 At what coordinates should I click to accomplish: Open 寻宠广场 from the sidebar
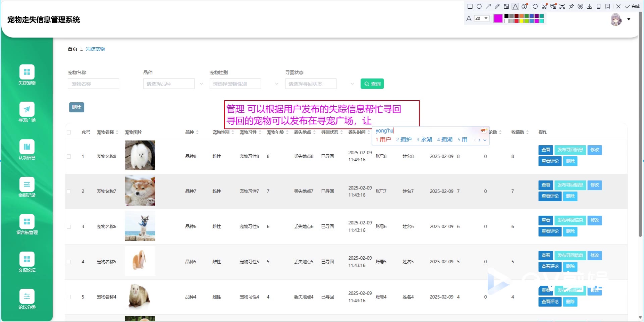[27, 112]
